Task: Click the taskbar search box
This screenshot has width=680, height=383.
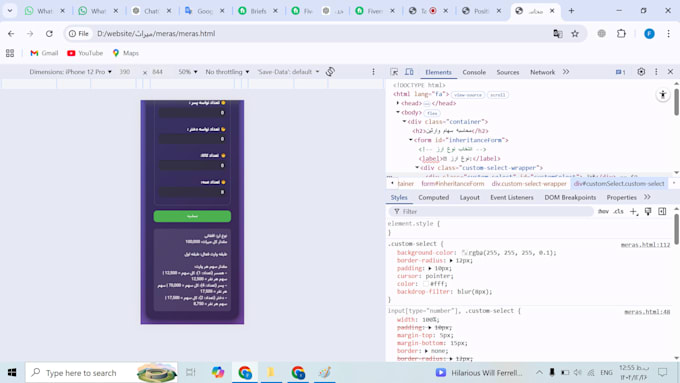Action: tap(101, 373)
